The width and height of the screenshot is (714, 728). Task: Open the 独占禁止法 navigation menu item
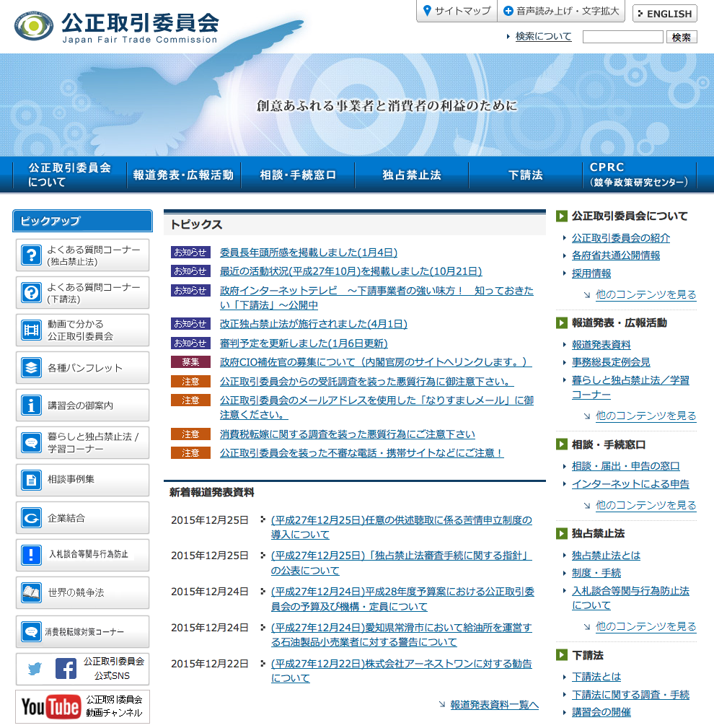coord(411,175)
